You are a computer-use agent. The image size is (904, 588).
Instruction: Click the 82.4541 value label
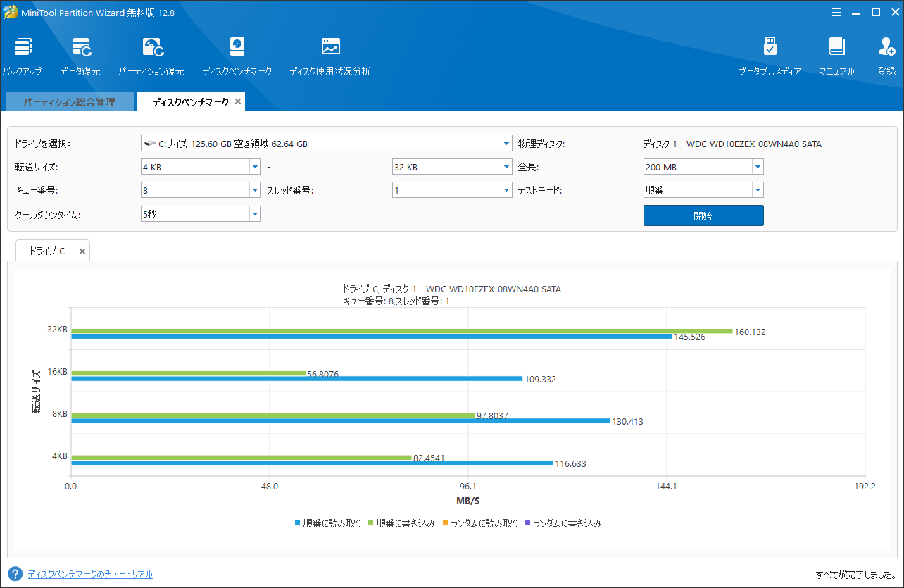click(x=429, y=458)
